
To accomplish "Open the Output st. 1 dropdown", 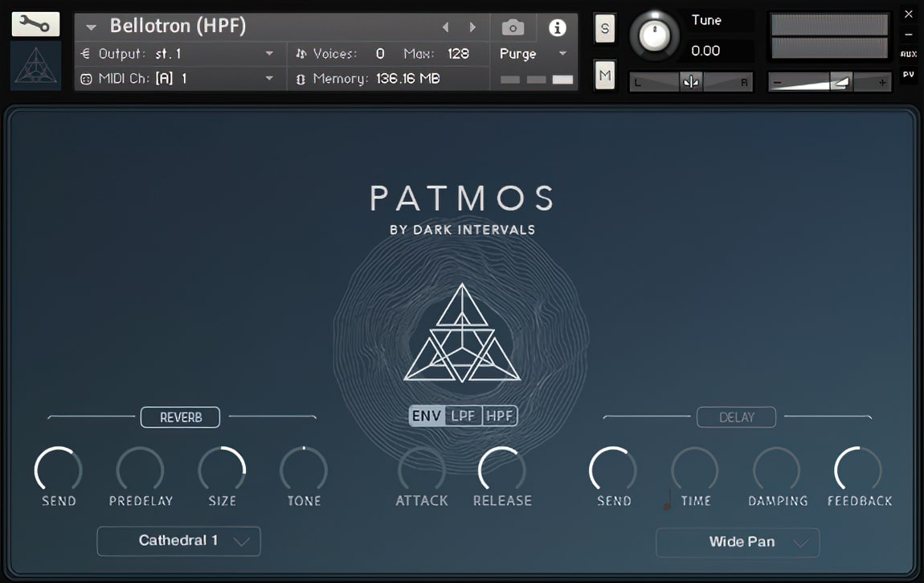I will 269,54.
